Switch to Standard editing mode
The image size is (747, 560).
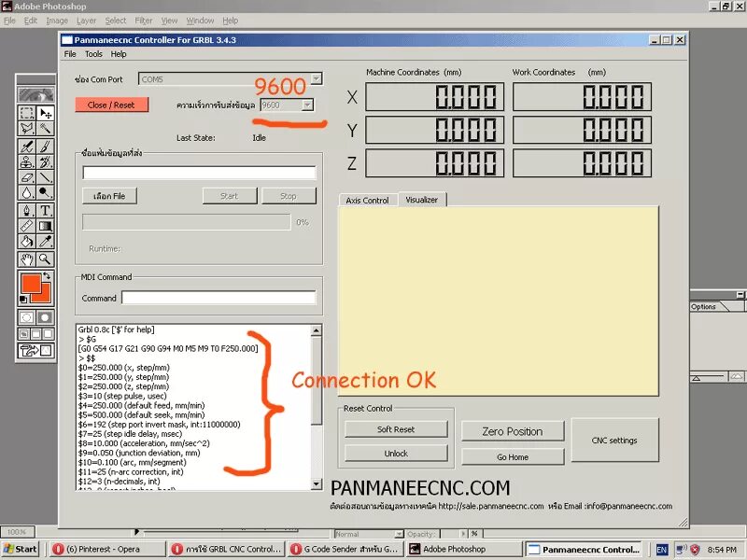tap(27, 317)
